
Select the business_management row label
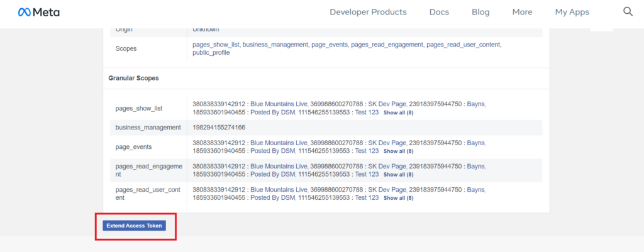pyautogui.click(x=148, y=128)
